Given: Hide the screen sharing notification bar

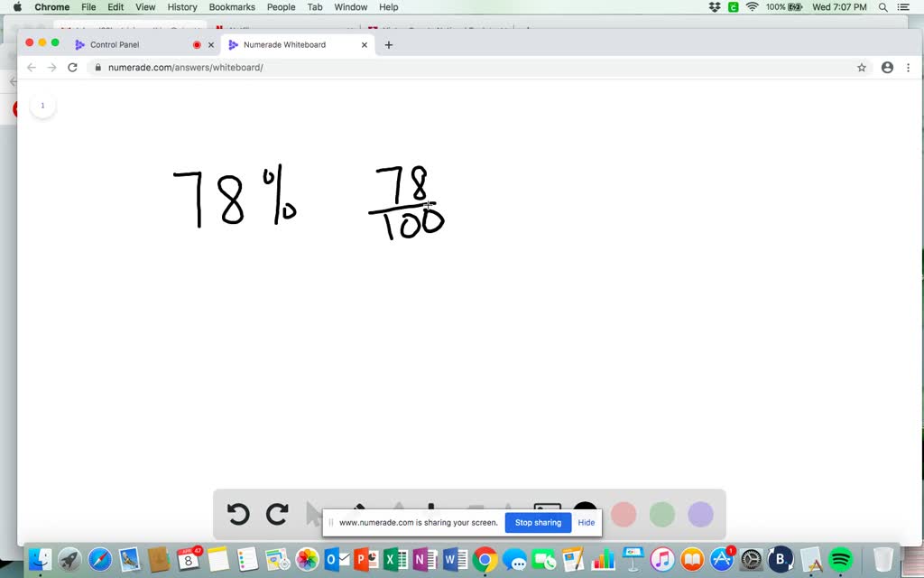Looking at the screenshot, I should (587, 522).
